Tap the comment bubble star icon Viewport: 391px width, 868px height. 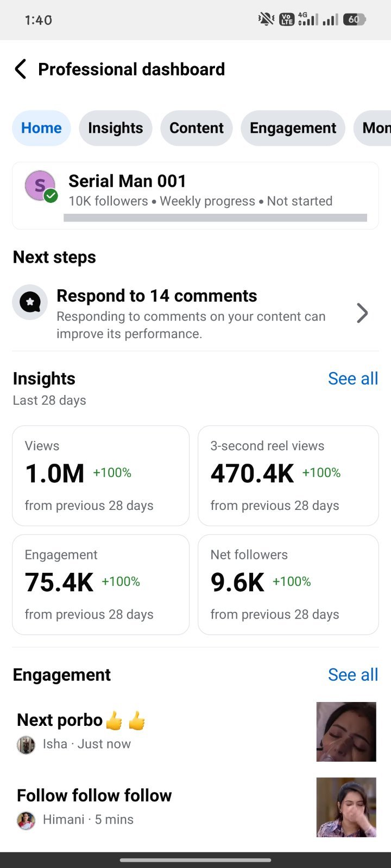coord(30,302)
